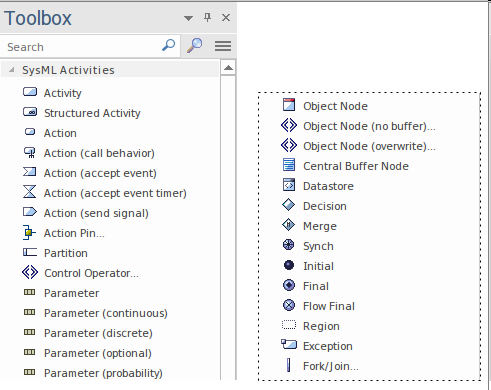Viewport: 491px width, 390px height.
Task: Select the Structured Activity entry
Action: pyautogui.click(x=82, y=113)
